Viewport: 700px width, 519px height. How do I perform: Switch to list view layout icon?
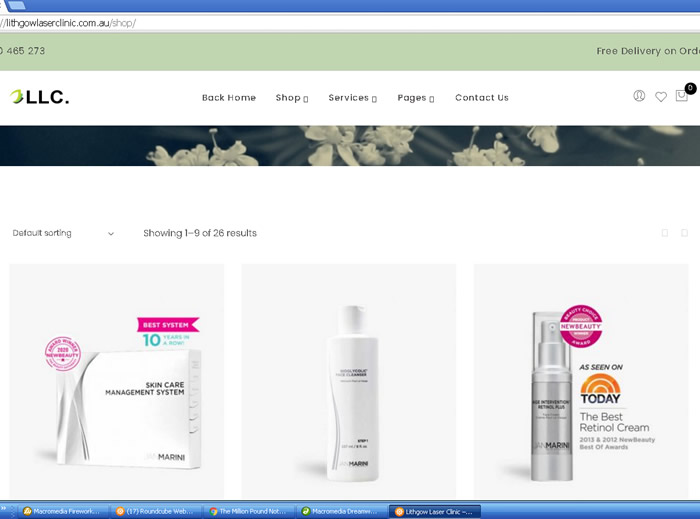click(x=684, y=233)
